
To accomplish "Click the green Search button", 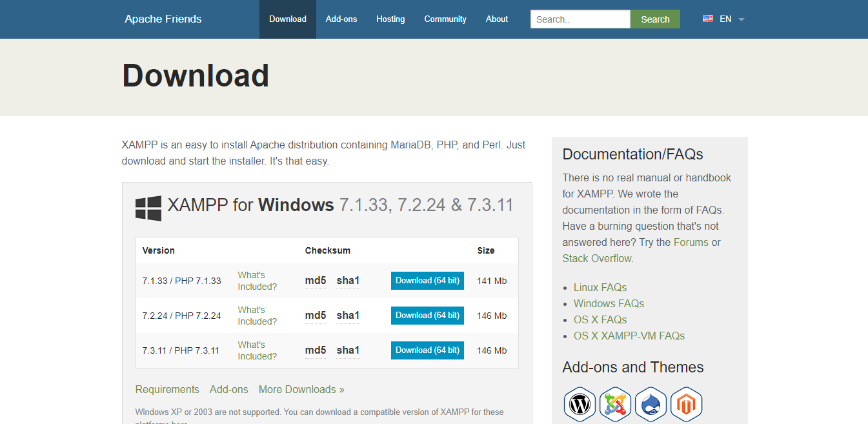I will coord(655,19).
